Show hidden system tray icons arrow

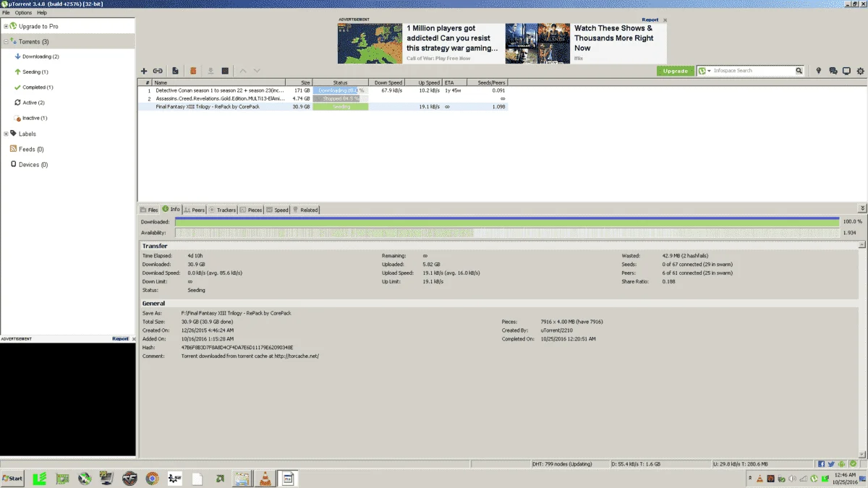[750, 478]
